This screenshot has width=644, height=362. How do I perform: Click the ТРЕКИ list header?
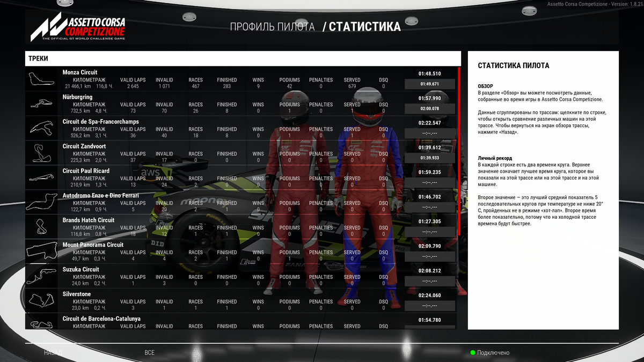[x=243, y=58]
